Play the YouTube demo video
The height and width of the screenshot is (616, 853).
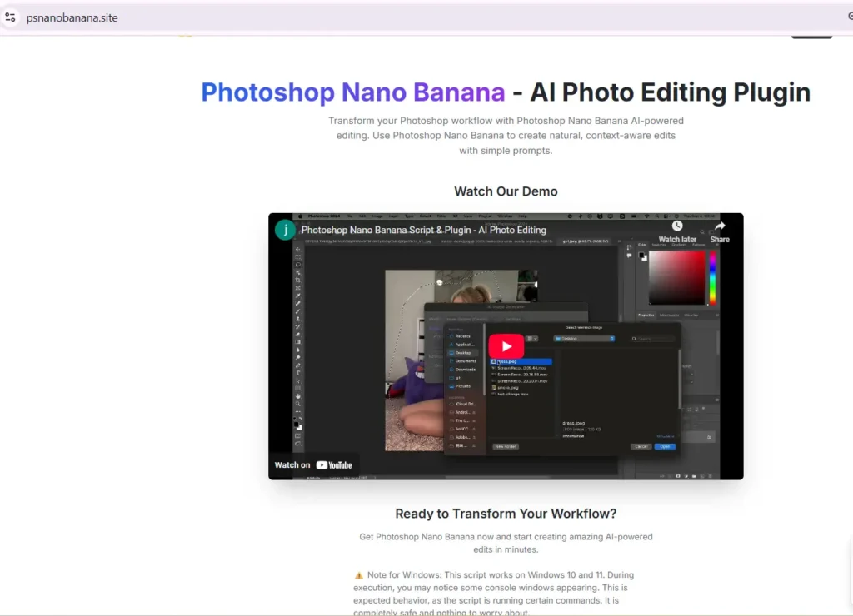pyautogui.click(x=506, y=346)
